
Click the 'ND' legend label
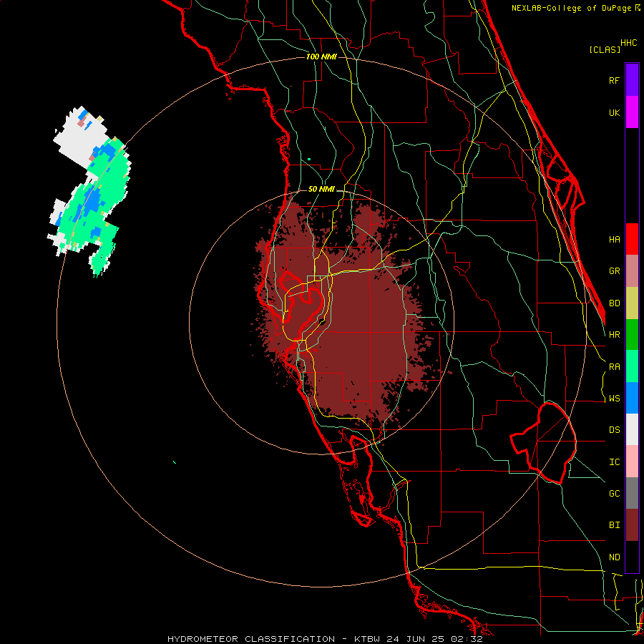[614, 557]
